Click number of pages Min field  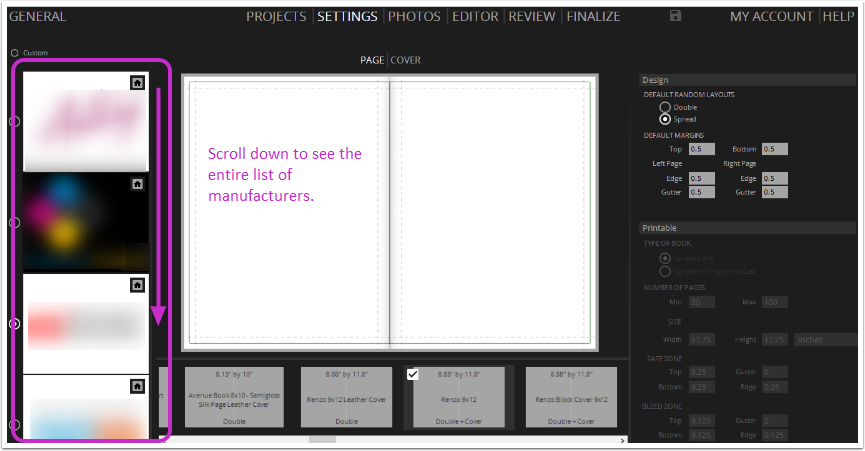tap(702, 302)
